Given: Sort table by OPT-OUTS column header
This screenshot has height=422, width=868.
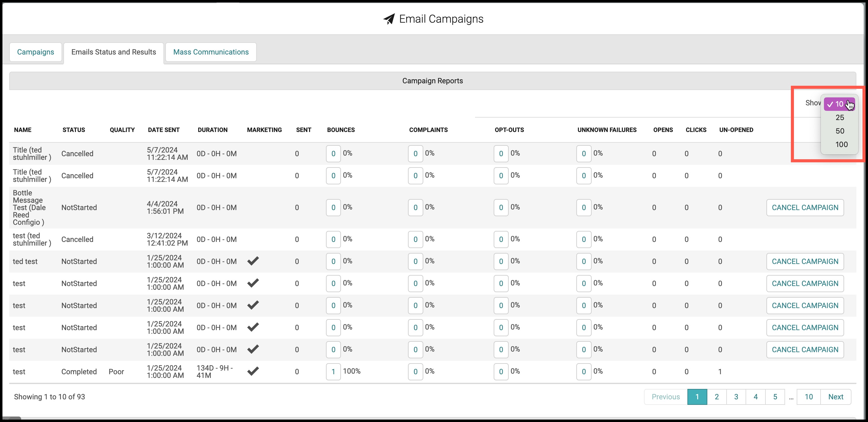Looking at the screenshot, I should pos(509,130).
